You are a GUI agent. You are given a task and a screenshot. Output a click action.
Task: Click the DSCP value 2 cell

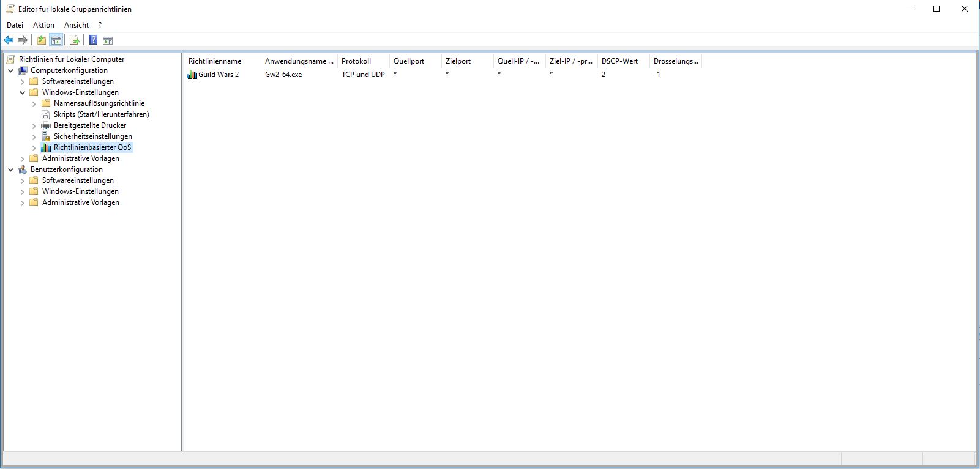[x=604, y=75]
